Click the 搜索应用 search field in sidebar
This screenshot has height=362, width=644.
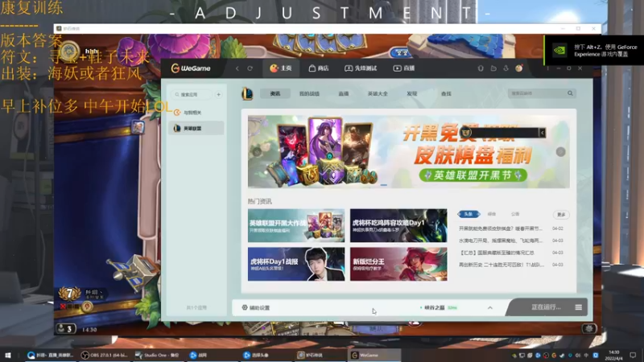coord(192,94)
